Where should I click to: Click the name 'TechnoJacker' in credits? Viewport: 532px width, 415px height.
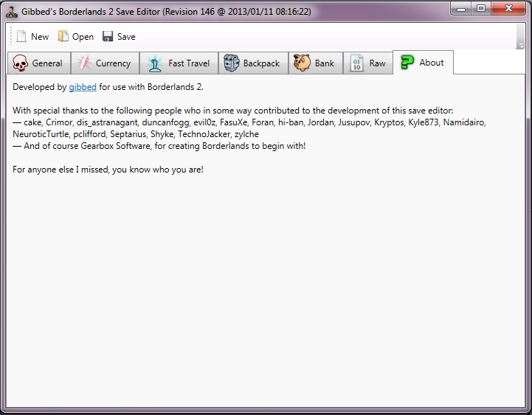[204, 134]
